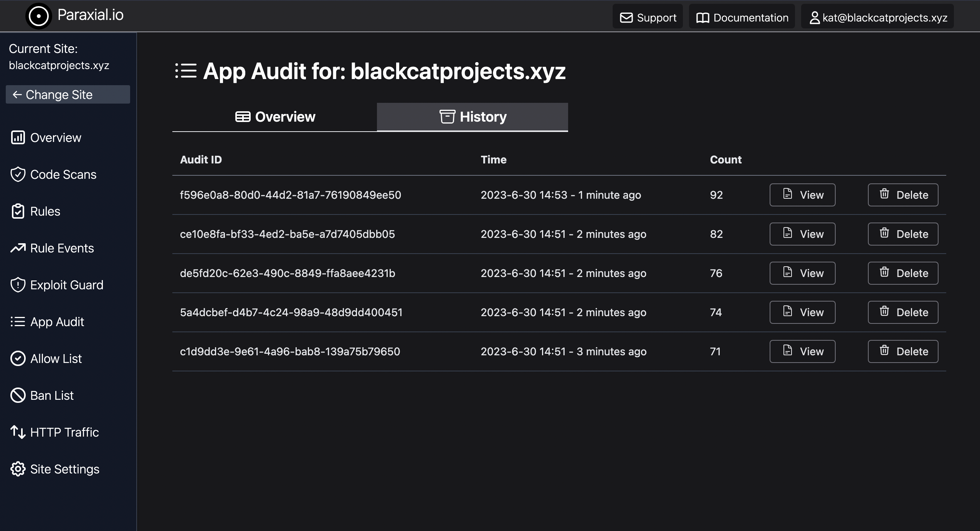Click the Code Scans shield icon
This screenshot has width=980, height=531.
(x=18, y=174)
